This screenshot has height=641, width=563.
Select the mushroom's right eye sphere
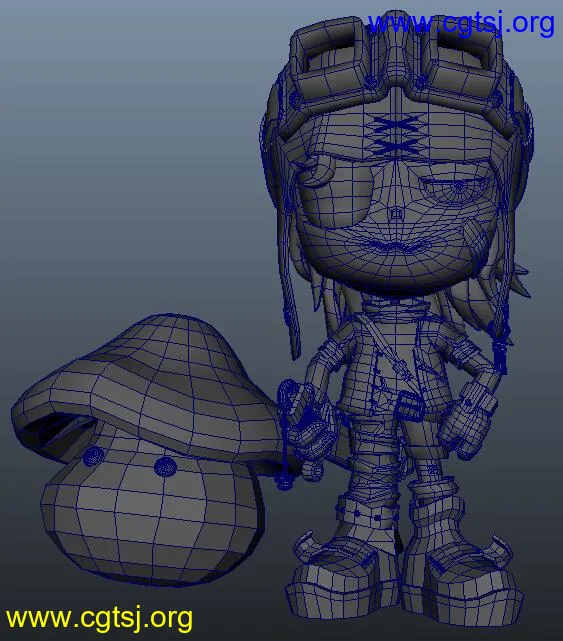pos(165,466)
